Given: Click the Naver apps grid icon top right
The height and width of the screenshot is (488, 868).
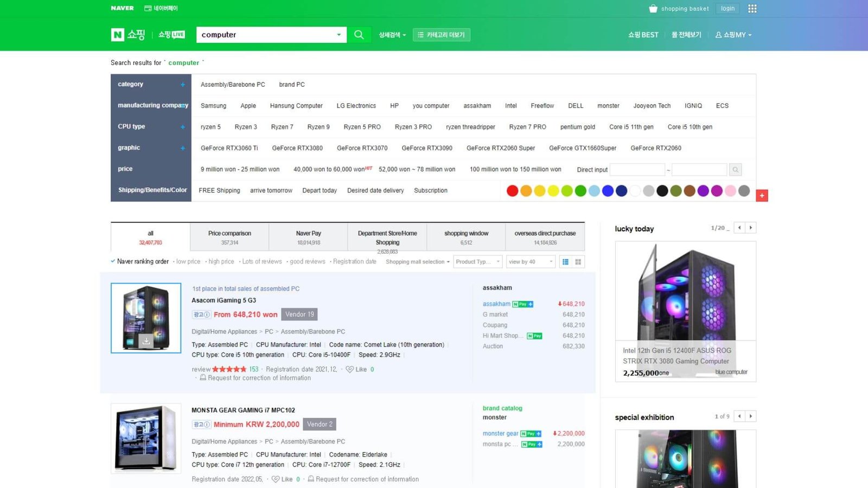Looking at the screenshot, I should tap(752, 8).
